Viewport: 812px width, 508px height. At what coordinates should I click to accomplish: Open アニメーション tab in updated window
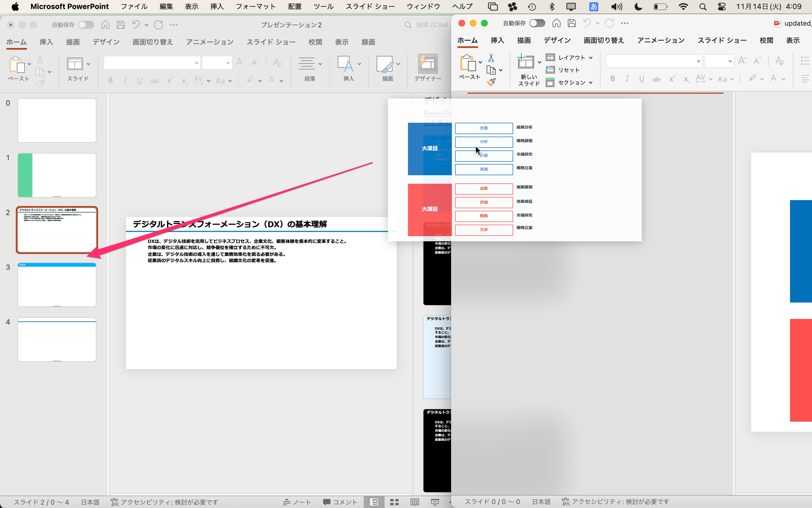pos(661,40)
